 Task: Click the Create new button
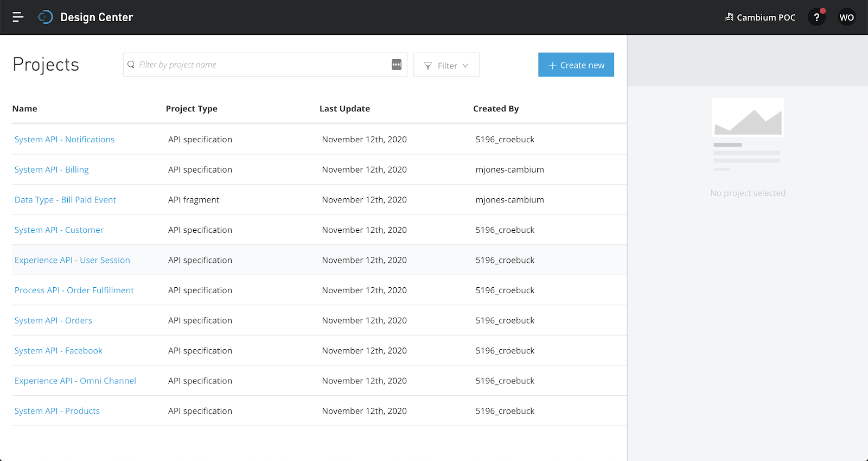576,65
